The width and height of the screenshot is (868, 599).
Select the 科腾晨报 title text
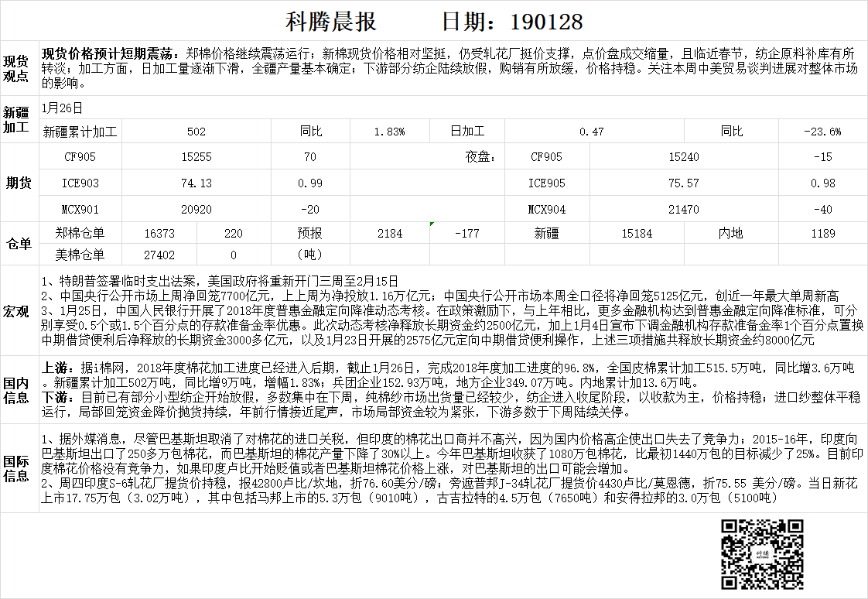coord(331,21)
